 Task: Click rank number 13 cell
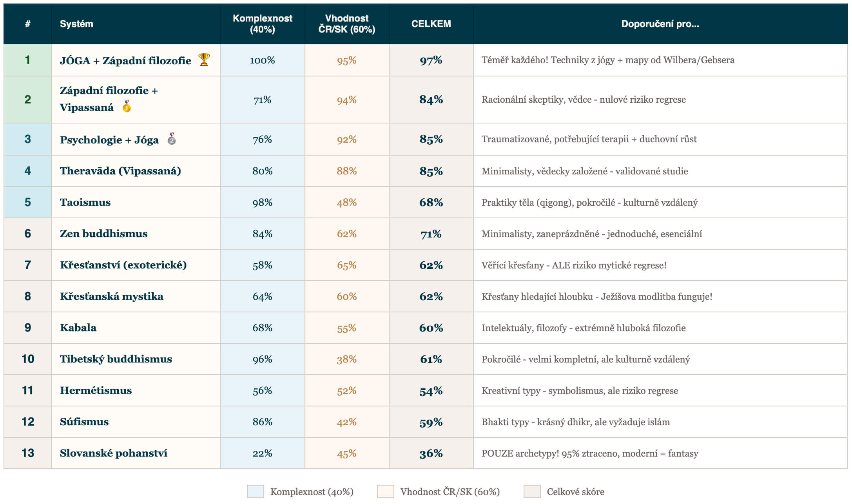pos(27,453)
